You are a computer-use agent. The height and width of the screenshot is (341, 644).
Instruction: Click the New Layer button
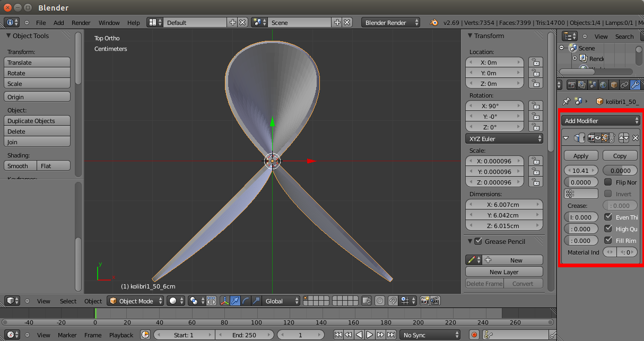coord(504,272)
